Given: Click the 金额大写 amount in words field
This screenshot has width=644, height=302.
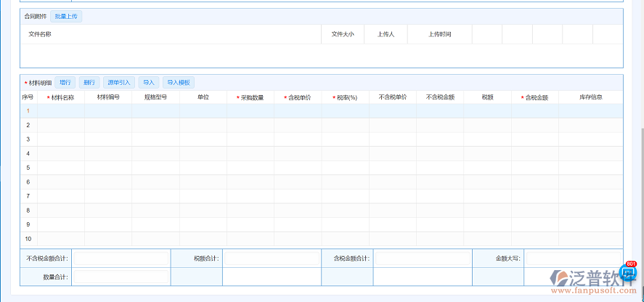Looking at the screenshot, I should 572,258.
